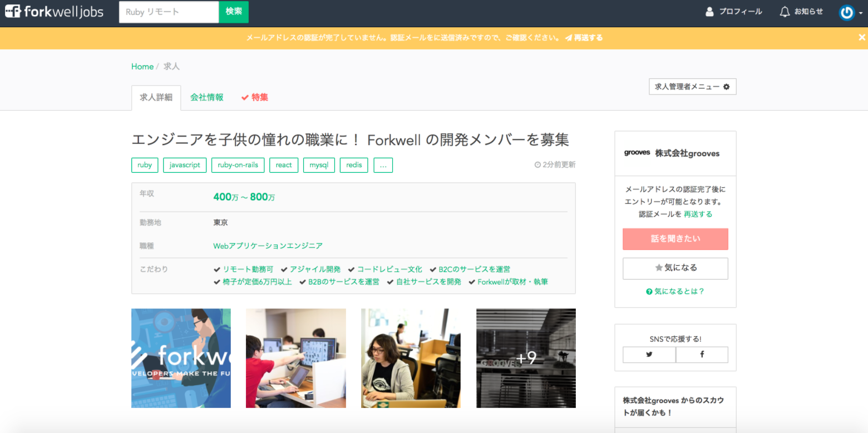Viewport: 868px width, 433px height.
Task: Click B2Bのサービスを運営 item
Action: click(339, 282)
